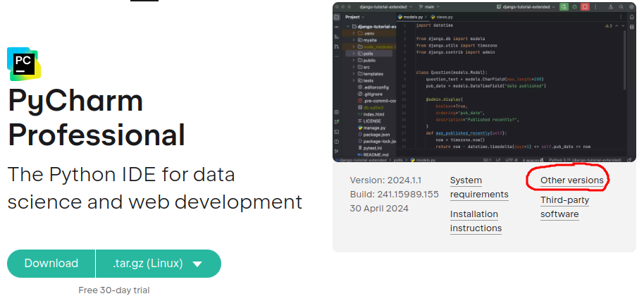Open the Project view dropdown in preview
This screenshot has height=301, width=644.
click(354, 17)
